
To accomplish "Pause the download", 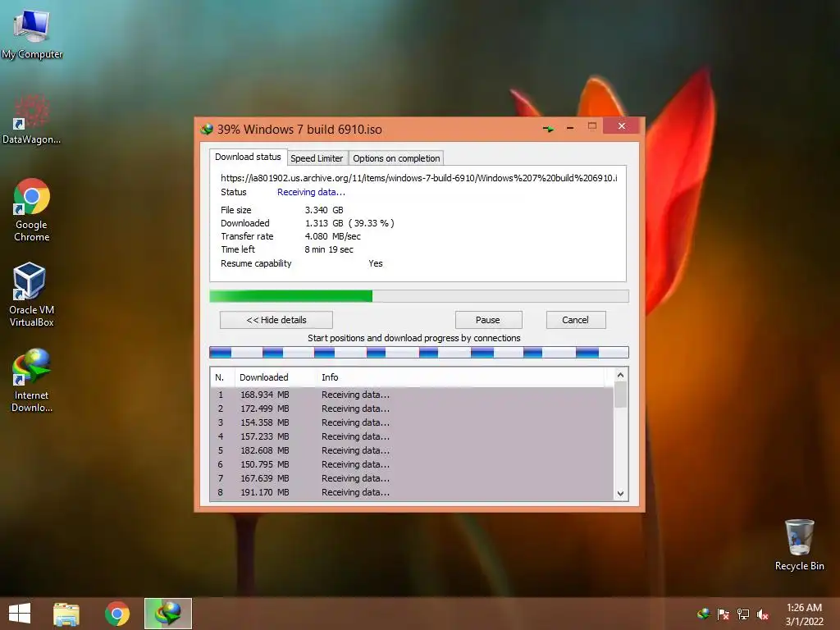I will [x=488, y=320].
